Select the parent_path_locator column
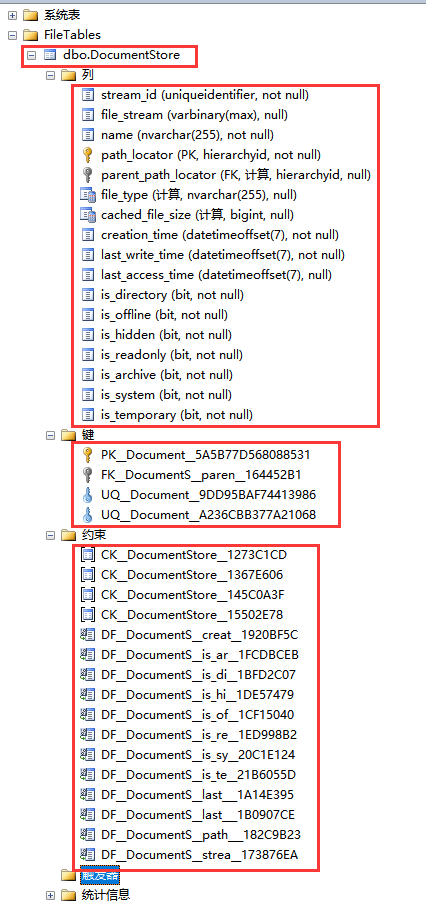The height and width of the screenshot is (909, 426). 236,174
